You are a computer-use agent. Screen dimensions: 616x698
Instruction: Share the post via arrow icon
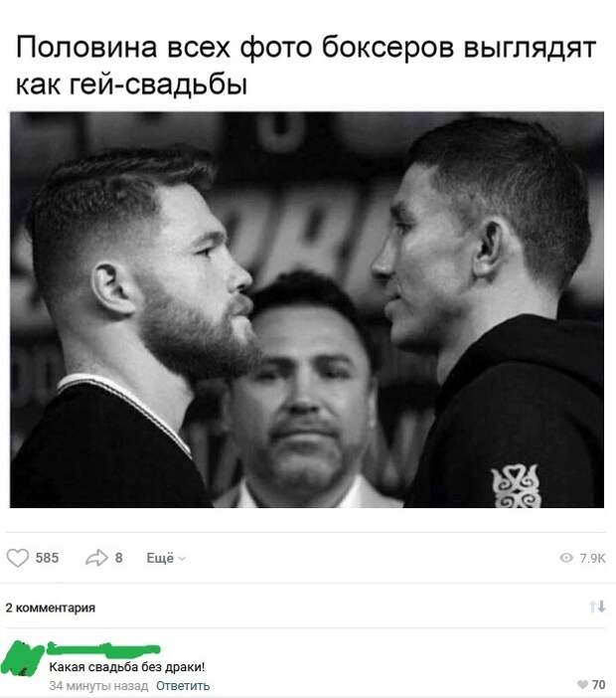(x=96, y=558)
